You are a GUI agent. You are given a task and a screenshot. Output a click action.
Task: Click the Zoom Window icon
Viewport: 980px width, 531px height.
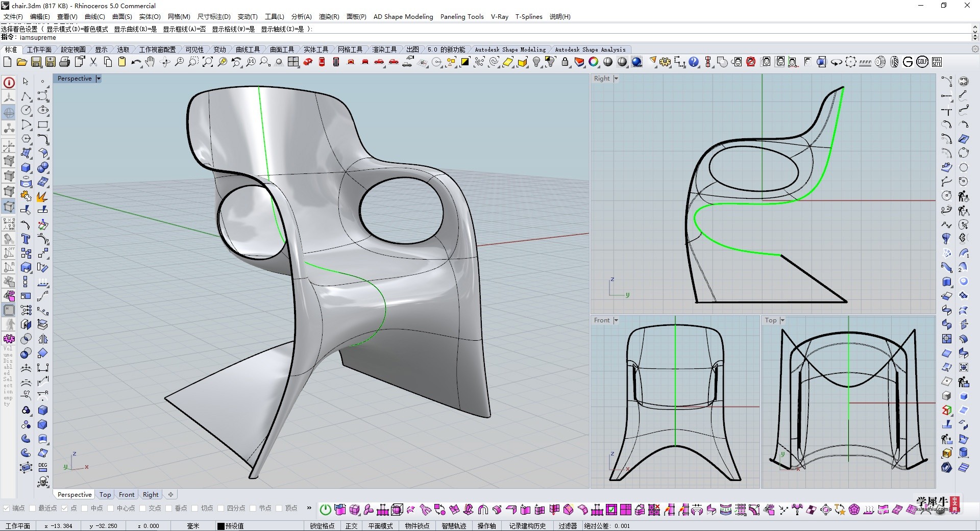click(193, 62)
